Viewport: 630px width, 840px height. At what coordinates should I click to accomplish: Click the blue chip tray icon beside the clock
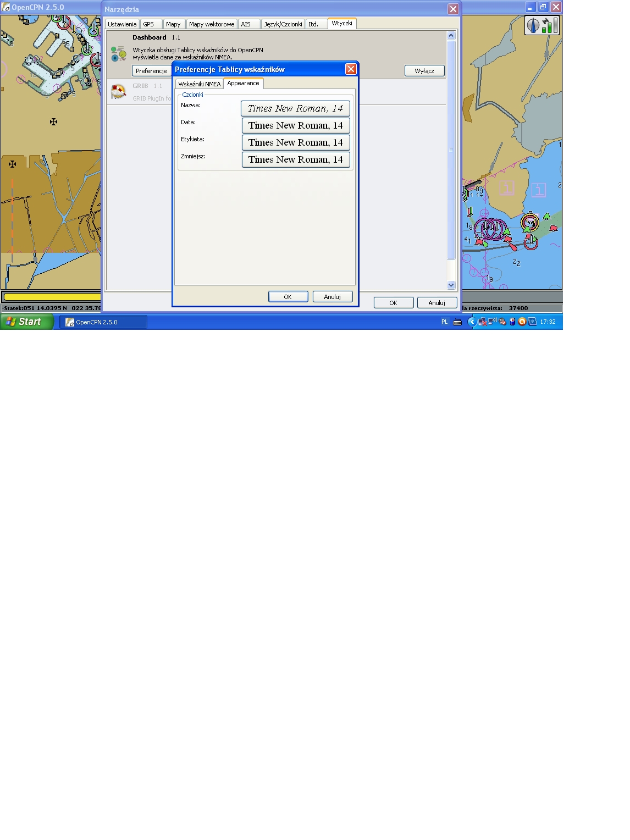pos(532,322)
